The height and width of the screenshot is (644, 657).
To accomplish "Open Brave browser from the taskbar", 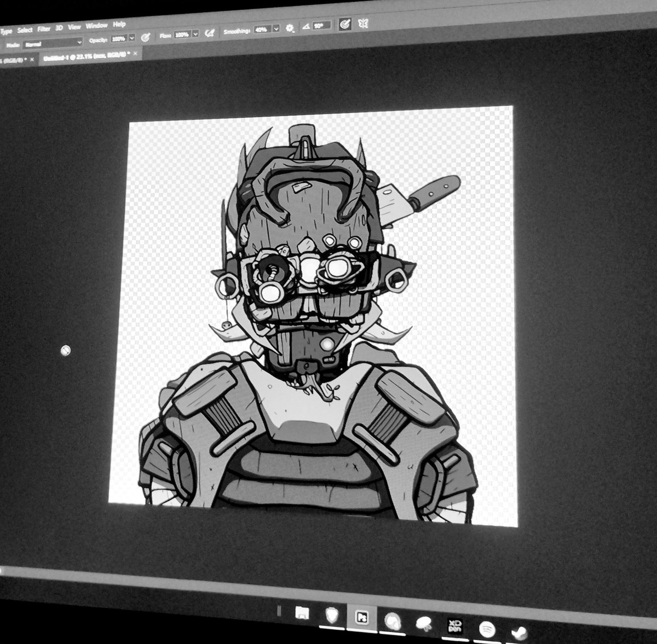I will click(x=332, y=614).
